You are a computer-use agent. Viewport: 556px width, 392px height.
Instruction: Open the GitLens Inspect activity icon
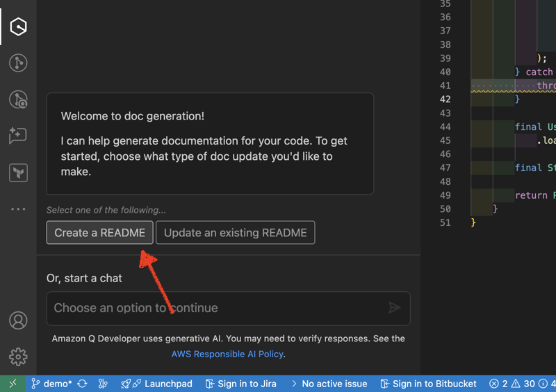coord(18,99)
